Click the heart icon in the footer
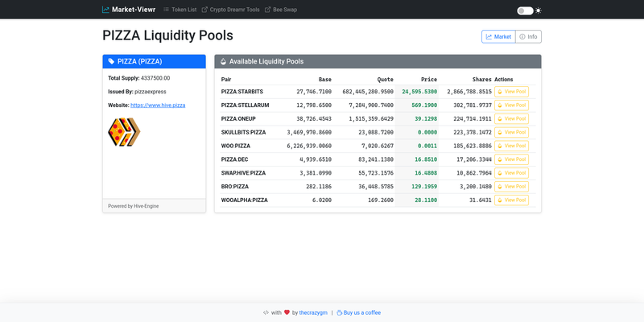 click(287, 312)
